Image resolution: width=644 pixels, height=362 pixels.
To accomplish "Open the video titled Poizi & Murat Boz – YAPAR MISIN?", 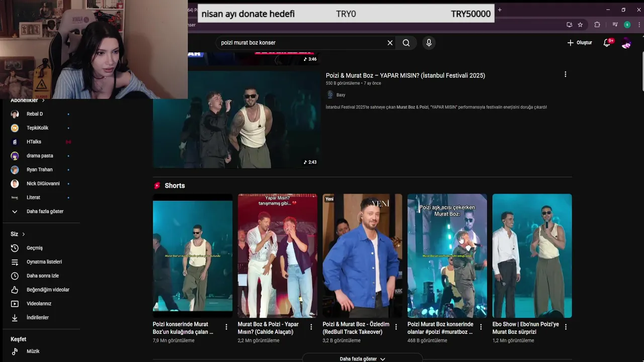I will point(406,75).
